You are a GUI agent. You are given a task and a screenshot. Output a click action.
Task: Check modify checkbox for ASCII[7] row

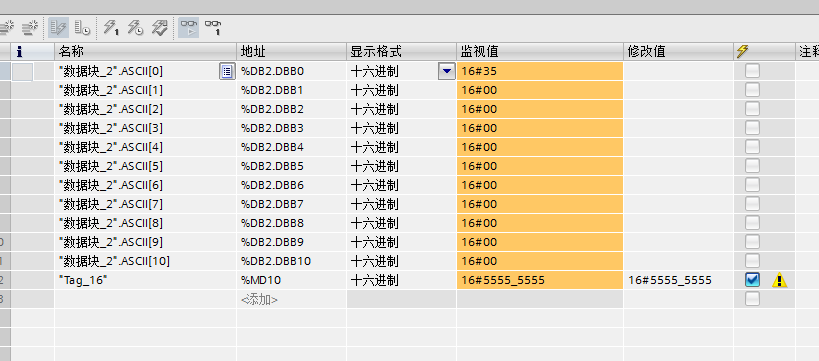pos(752,204)
